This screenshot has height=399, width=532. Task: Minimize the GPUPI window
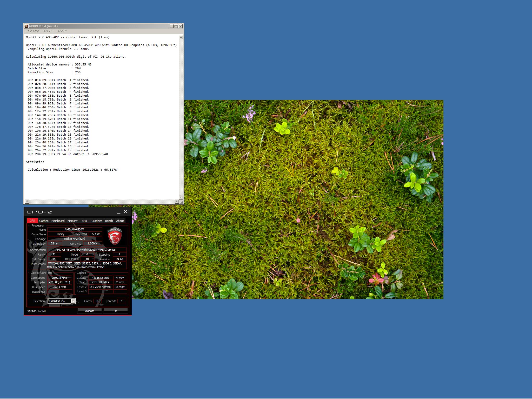pos(171,26)
